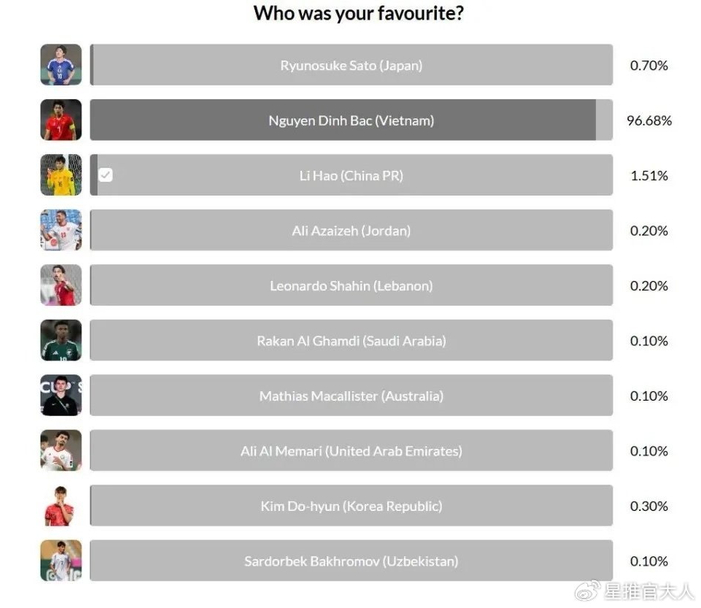Click the 96.68% result percentage
This screenshot has width=701, height=608.
(649, 121)
